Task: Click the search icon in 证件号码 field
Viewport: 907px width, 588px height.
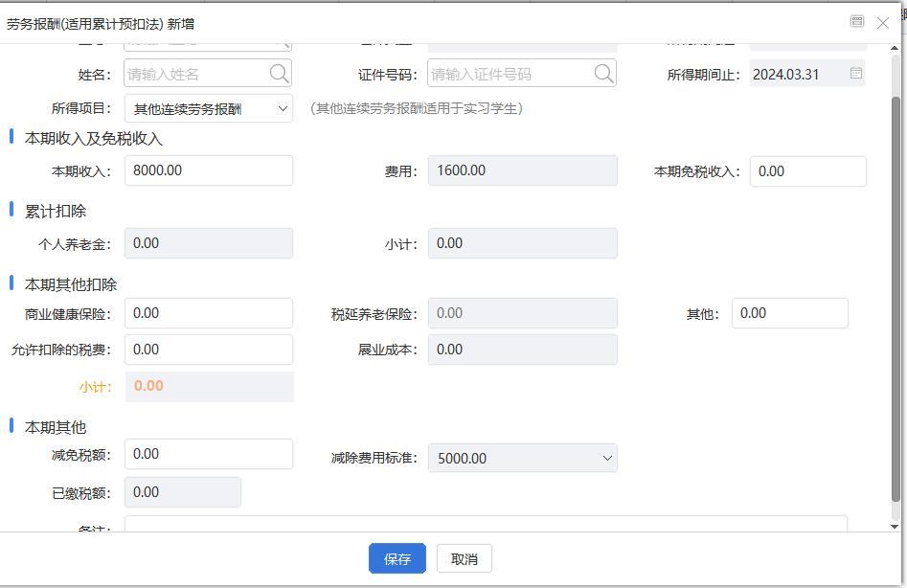Action: coord(603,74)
